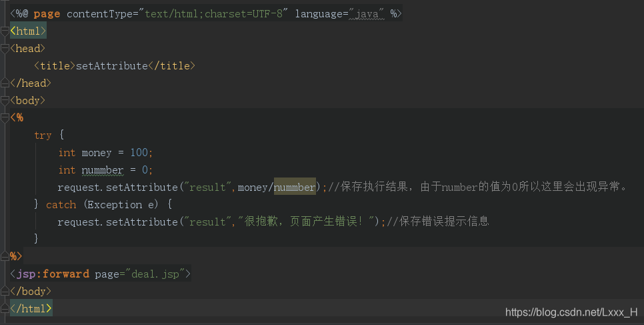Click the "text/html;charset=UTF-8" value
Viewport: 644px width, 325px height.
click(x=213, y=13)
